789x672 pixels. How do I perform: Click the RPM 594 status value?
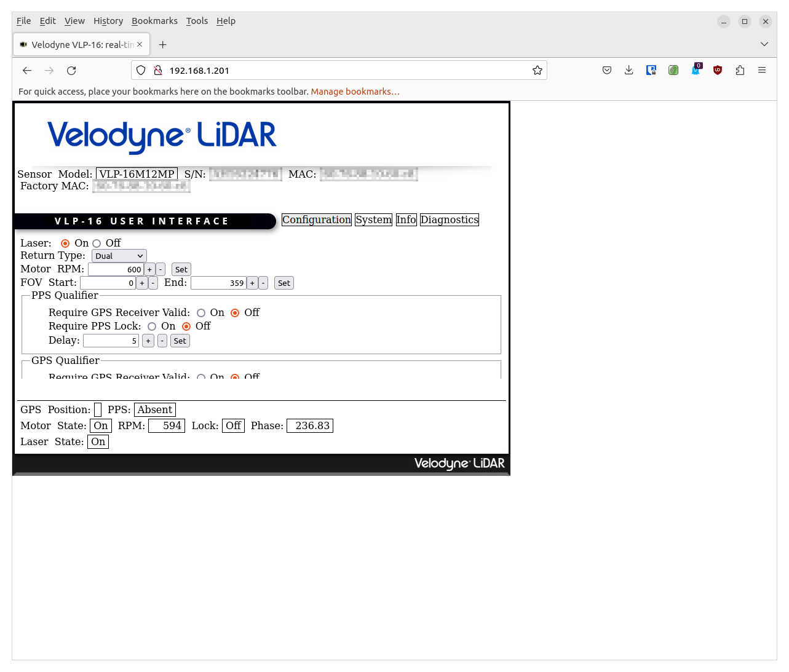coord(167,426)
